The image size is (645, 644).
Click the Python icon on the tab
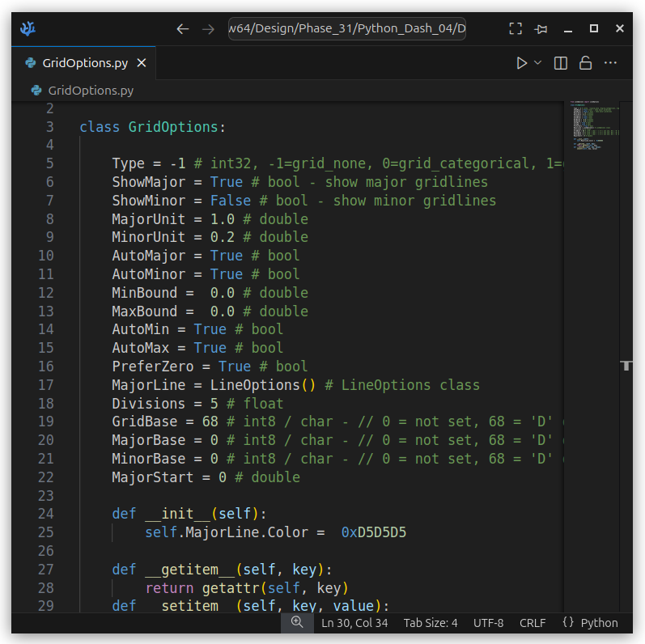tap(31, 63)
